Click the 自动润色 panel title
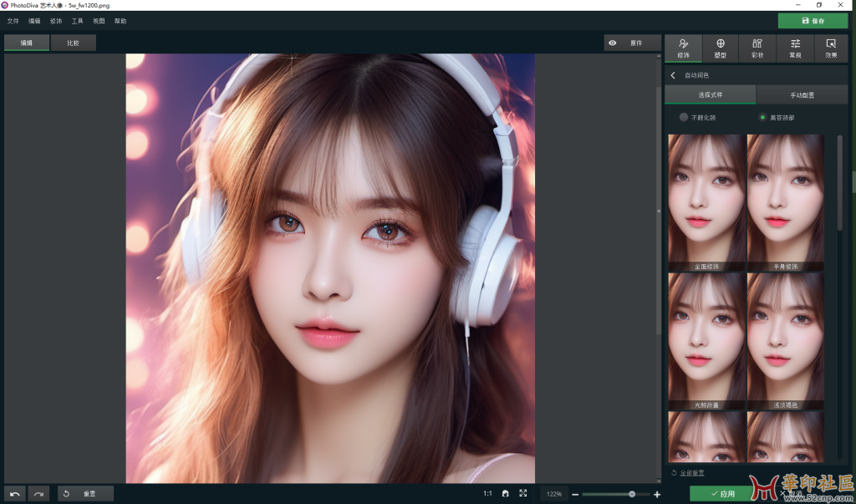Screen dimensions: 856x504 pyautogui.click(x=696, y=75)
